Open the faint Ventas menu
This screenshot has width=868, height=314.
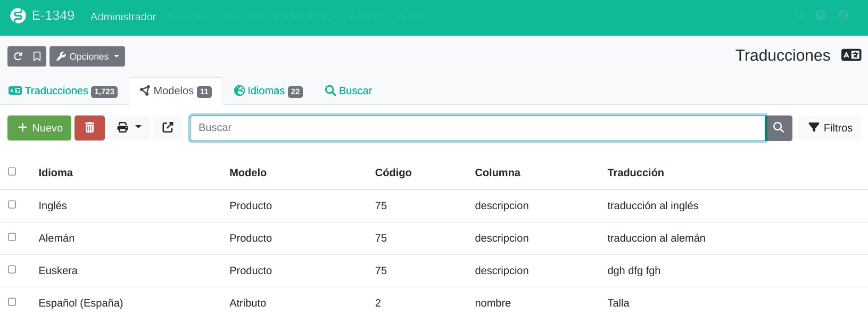[411, 17]
